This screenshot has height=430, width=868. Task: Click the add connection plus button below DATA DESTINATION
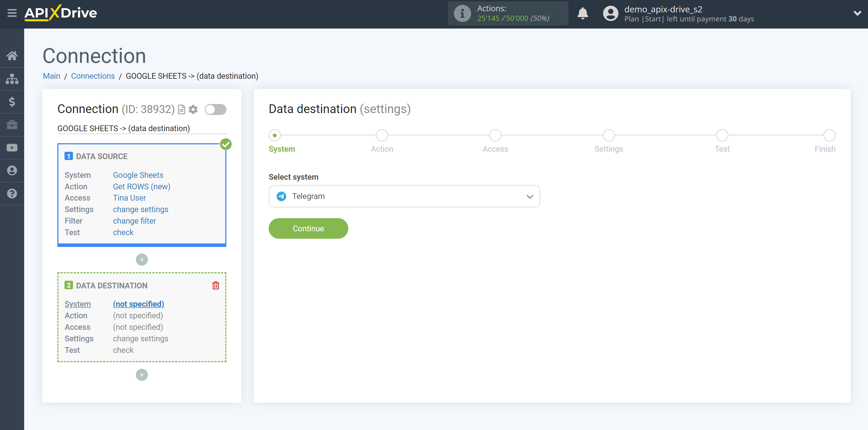[142, 375]
